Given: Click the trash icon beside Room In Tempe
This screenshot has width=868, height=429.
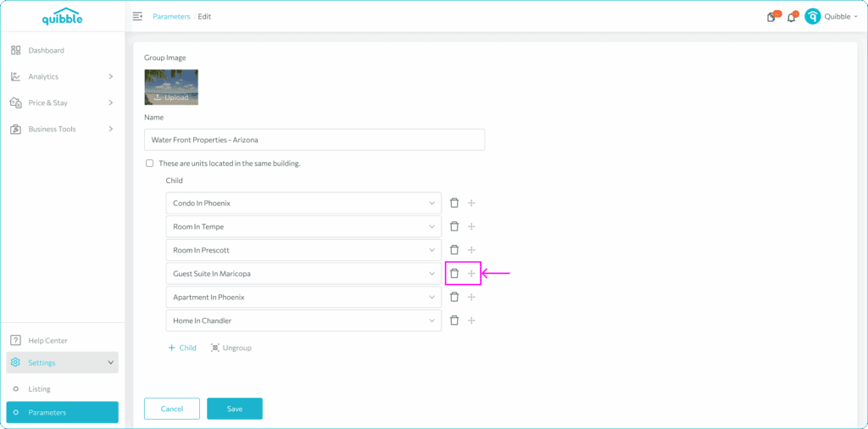Looking at the screenshot, I should [x=454, y=226].
